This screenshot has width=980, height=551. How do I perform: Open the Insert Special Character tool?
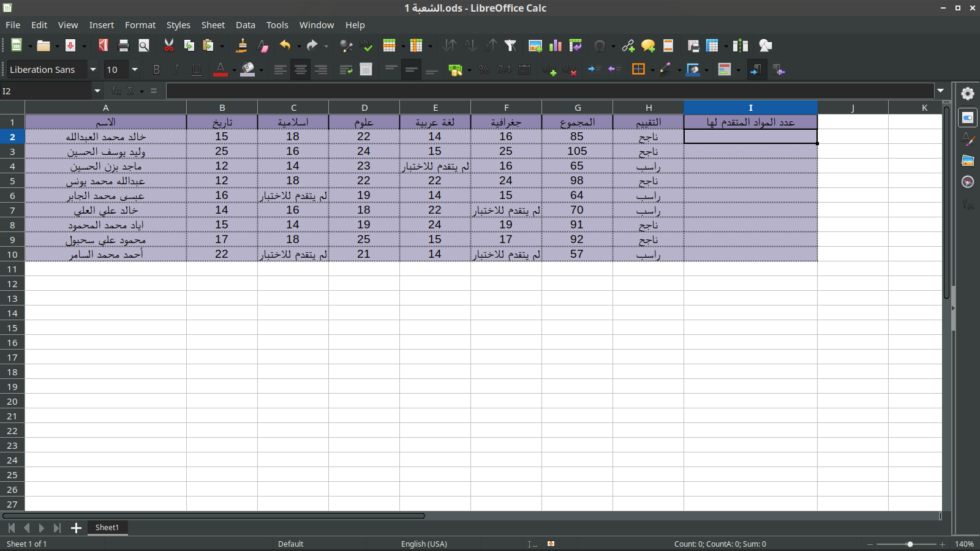pyautogui.click(x=600, y=46)
